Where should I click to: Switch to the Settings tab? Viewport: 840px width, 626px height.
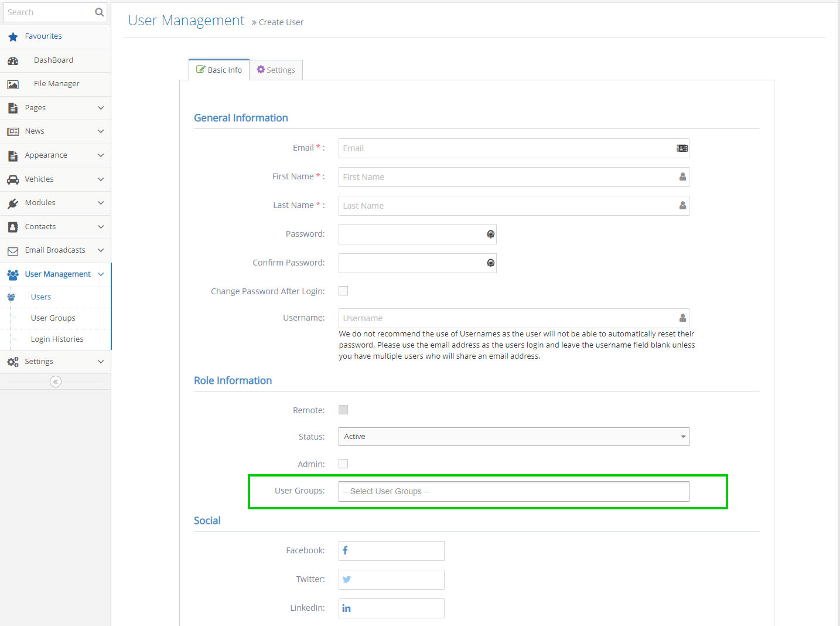[276, 70]
